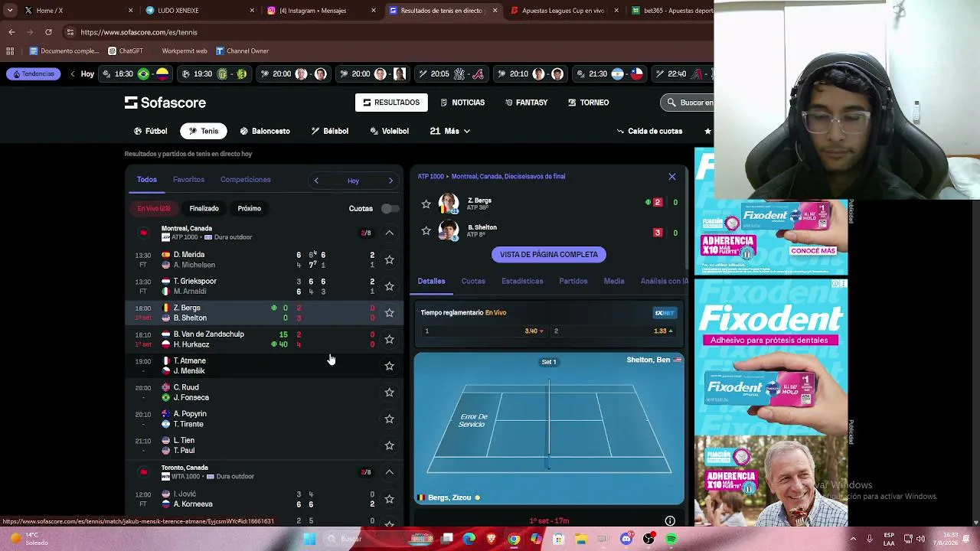980x551 pixels.
Task: Toggle the Tendencias pill
Action: point(33,74)
